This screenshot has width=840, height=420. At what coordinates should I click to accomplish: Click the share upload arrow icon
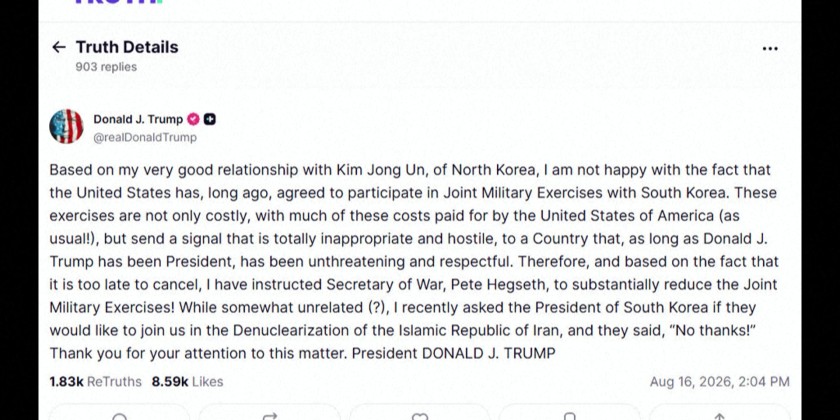click(x=719, y=416)
